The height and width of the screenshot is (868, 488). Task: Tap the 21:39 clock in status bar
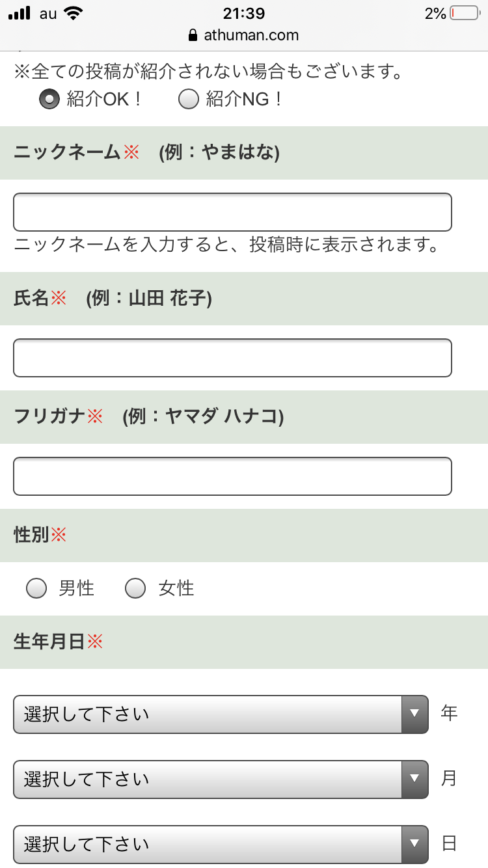(x=244, y=13)
